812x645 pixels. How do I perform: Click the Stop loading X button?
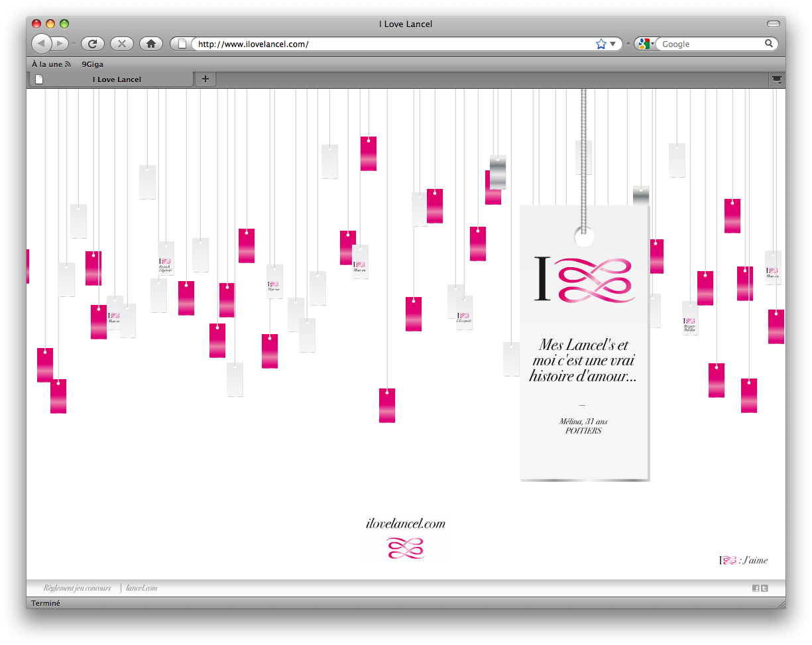(122, 44)
